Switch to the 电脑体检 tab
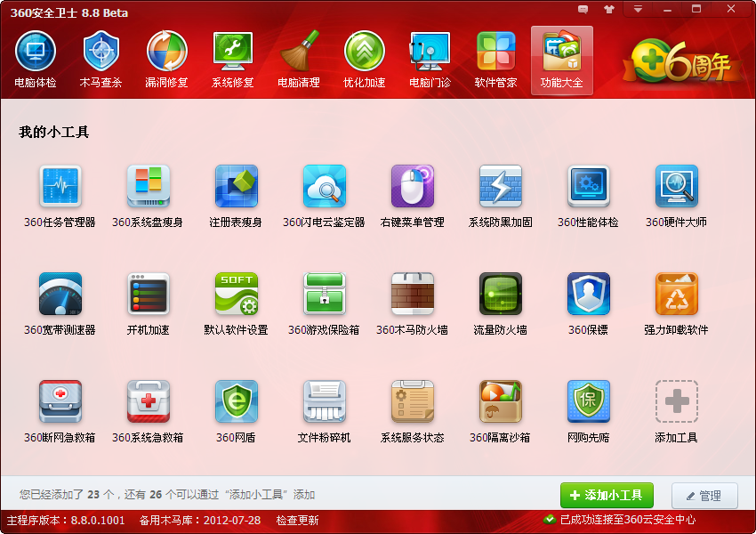This screenshot has height=534, width=756. (x=36, y=58)
